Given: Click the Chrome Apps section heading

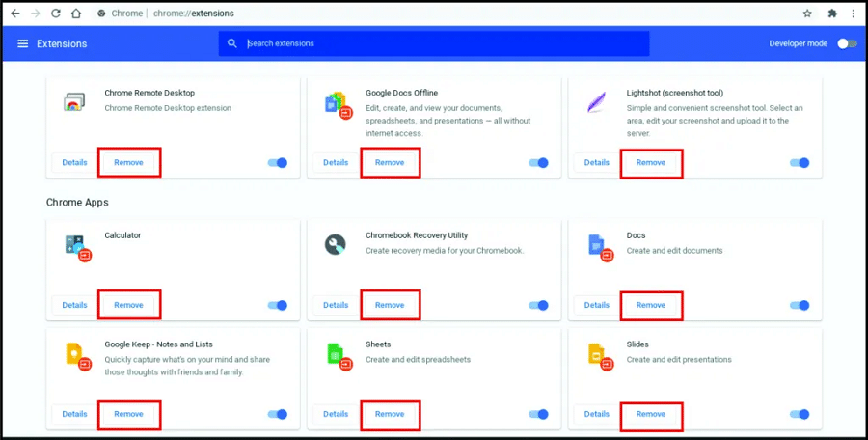Looking at the screenshot, I should (x=77, y=203).
